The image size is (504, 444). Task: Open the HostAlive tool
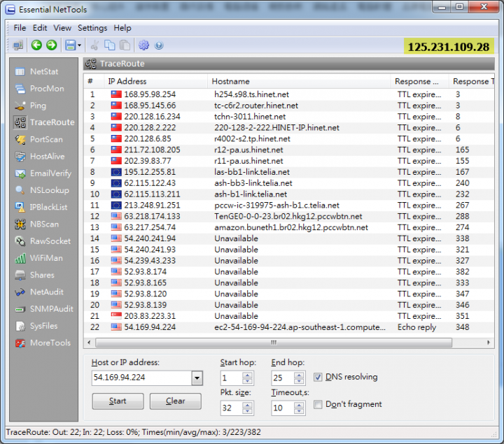coord(40,157)
